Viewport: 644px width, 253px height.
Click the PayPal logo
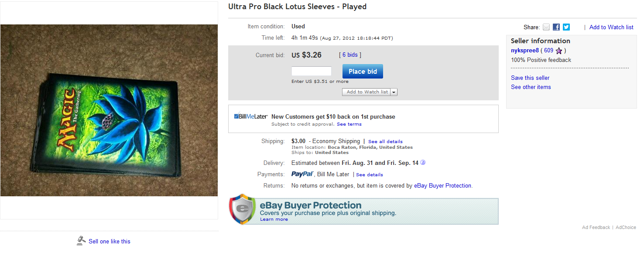pyautogui.click(x=302, y=174)
